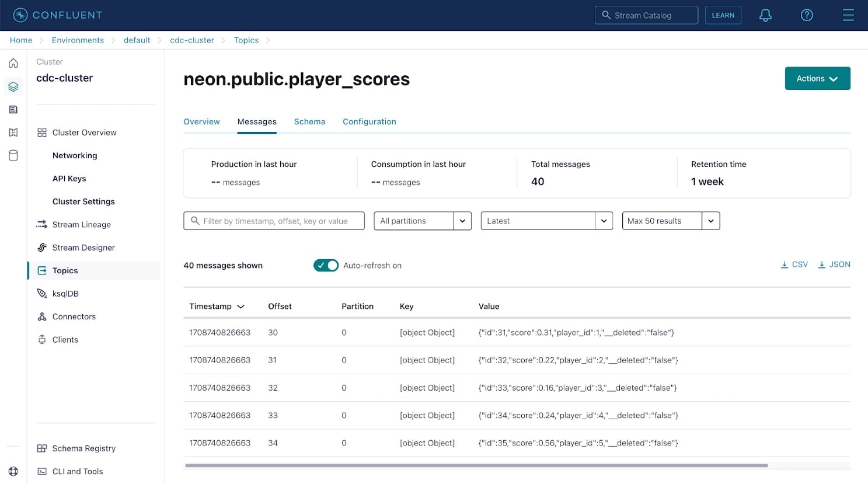The image size is (868, 484).
Task: Toggle Auto-refresh off
Action: point(326,265)
